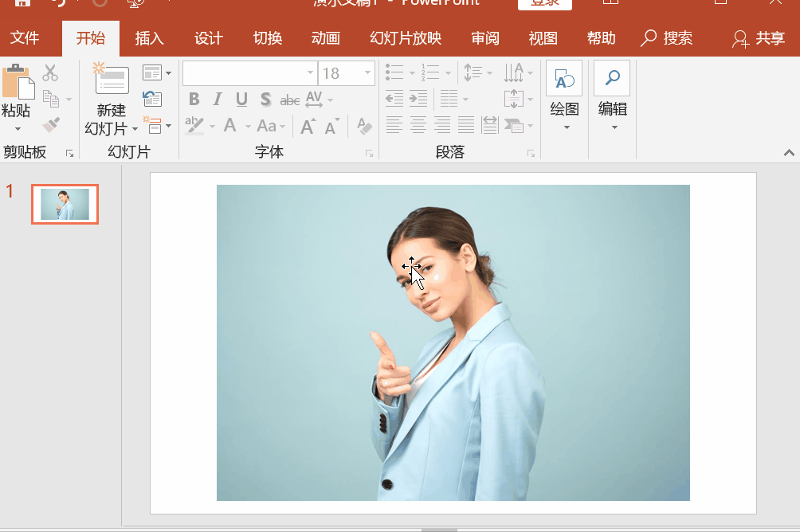
Task: Open the font name dropdown arrow
Action: (310, 73)
